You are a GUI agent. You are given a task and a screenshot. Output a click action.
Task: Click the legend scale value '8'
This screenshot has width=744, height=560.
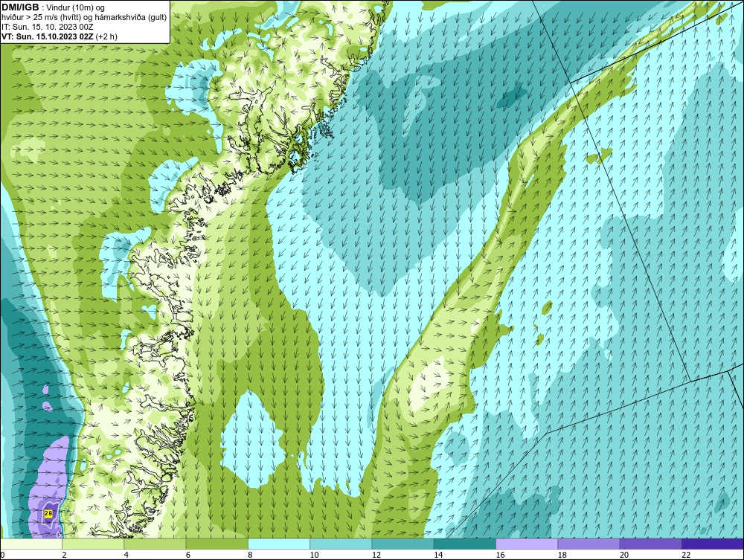(250, 556)
